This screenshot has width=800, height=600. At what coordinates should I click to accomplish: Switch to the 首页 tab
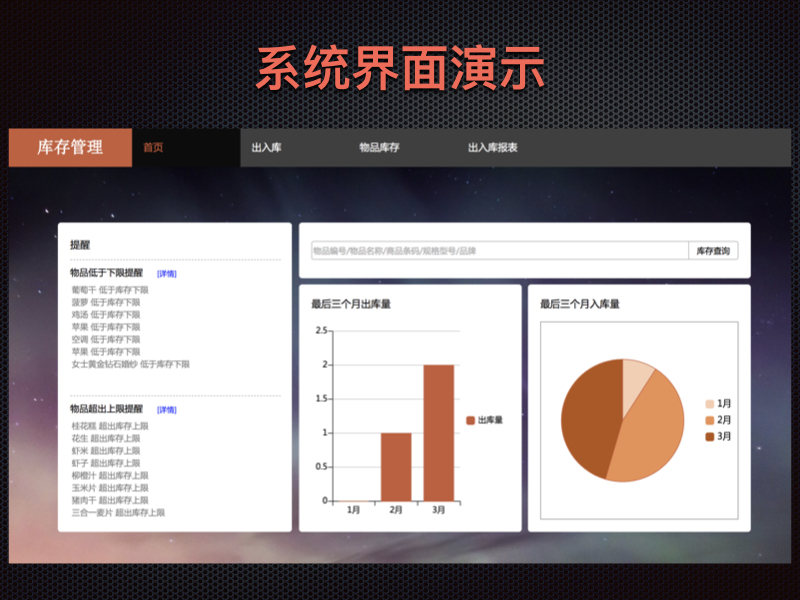pos(153,148)
